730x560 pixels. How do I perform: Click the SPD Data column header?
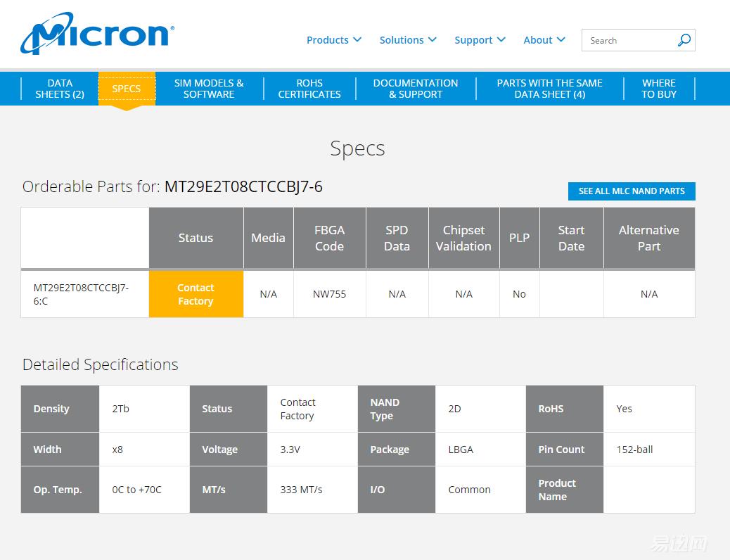point(397,238)
